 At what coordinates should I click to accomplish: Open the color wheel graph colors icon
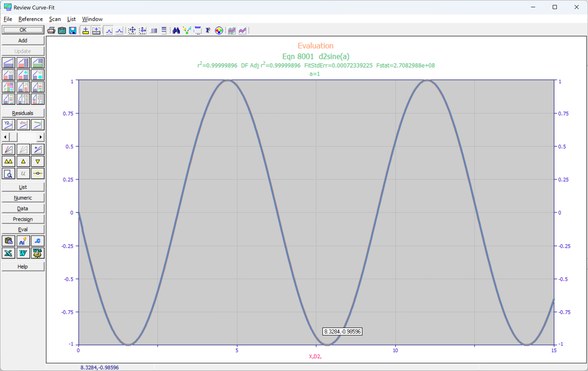[219, 30]
